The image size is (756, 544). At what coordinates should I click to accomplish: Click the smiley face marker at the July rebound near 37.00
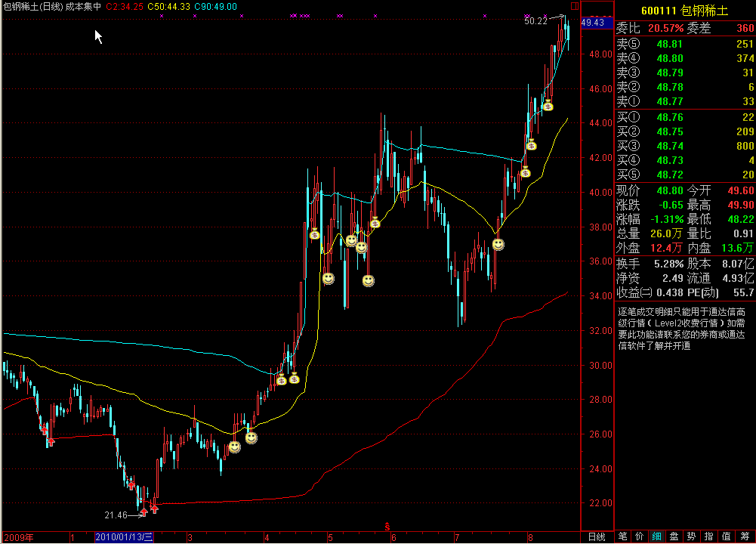click(x=498, y=245)
